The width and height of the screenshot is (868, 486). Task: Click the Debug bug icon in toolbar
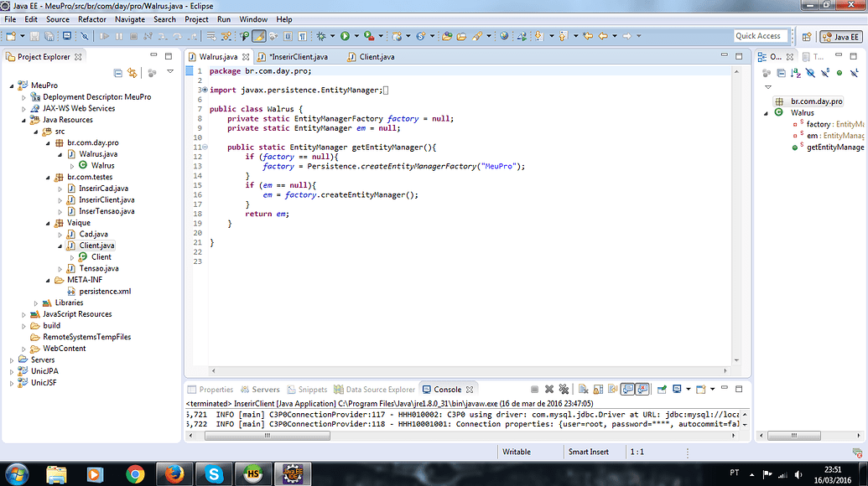320,36
